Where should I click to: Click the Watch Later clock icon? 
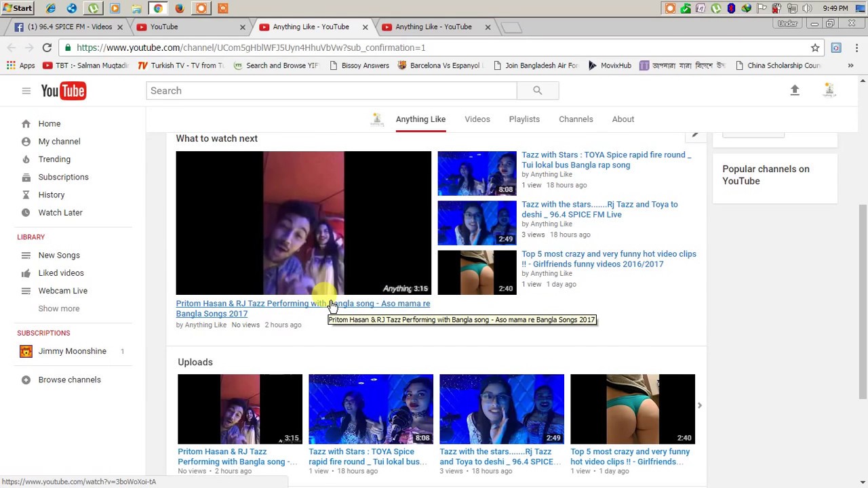click(x=26, y=213)
